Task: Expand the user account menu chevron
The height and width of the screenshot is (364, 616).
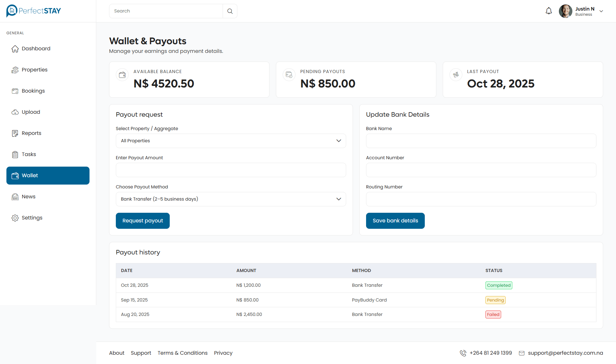Action: click(x=601, y=11)
